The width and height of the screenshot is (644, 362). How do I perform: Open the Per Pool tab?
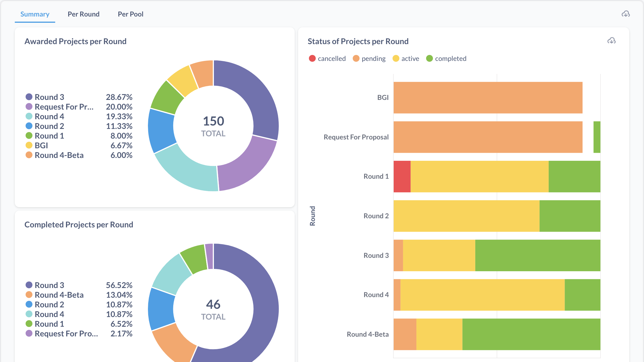(131, 14)
